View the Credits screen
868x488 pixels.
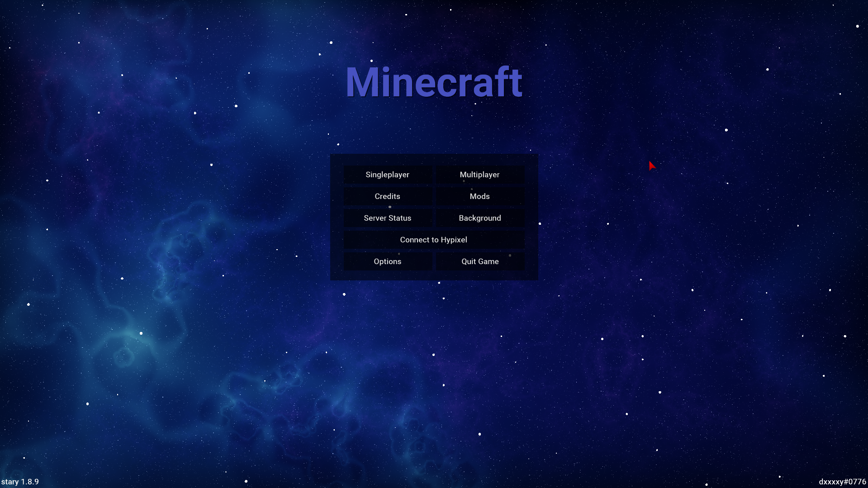point(388,196)
